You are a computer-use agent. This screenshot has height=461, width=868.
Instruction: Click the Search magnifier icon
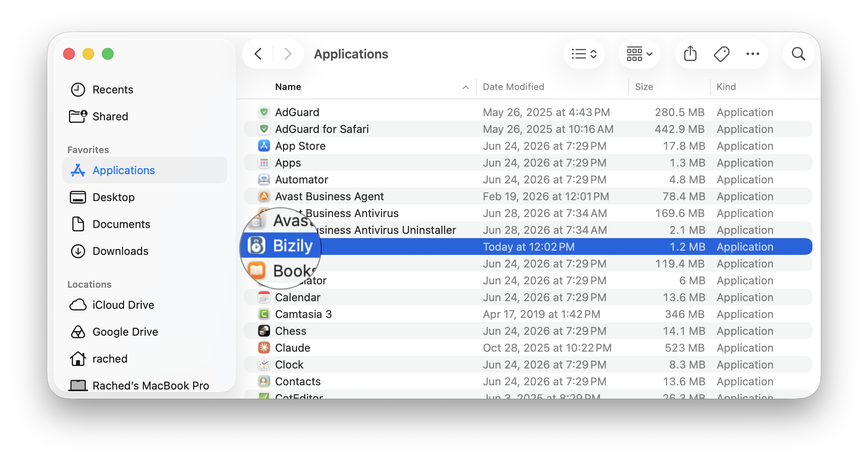798,54
